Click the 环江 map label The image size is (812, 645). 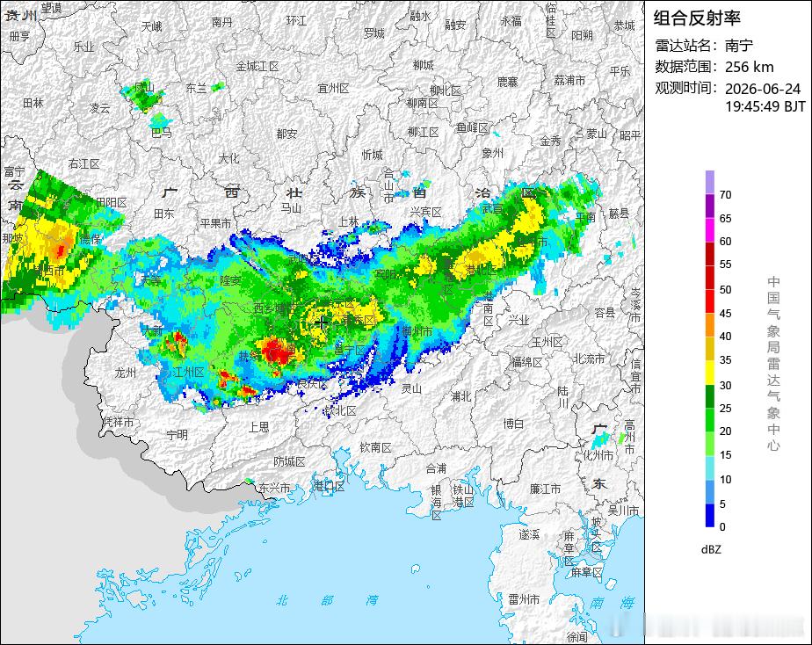point(296,21)
